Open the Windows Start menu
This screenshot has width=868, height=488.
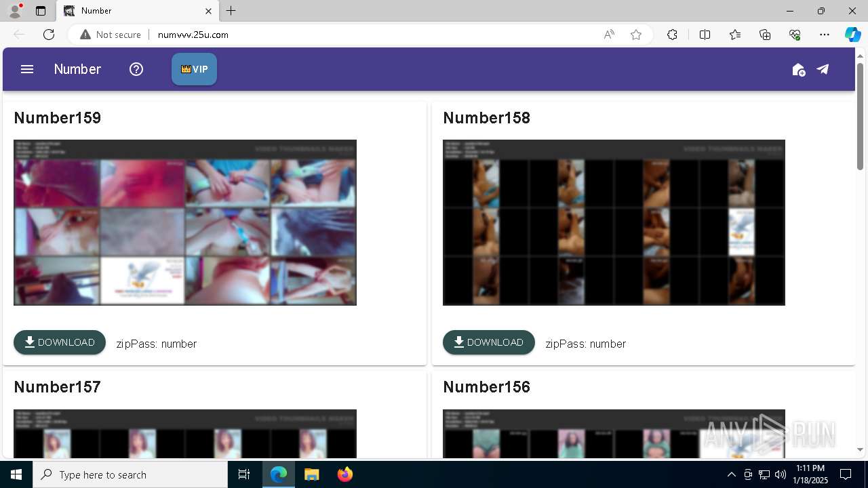tap(16, 474)
